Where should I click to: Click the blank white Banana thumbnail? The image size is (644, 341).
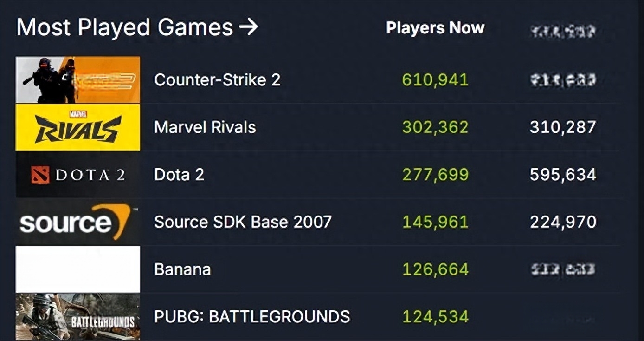(78, 269)
